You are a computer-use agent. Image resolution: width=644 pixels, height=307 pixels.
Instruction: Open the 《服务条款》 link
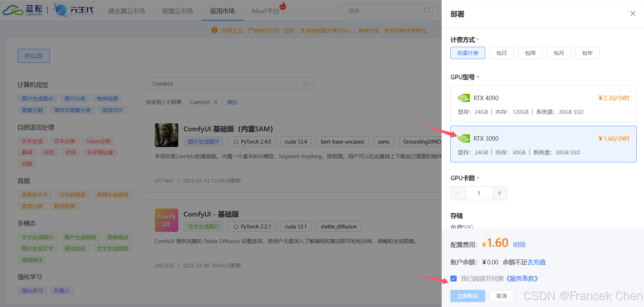522,279
